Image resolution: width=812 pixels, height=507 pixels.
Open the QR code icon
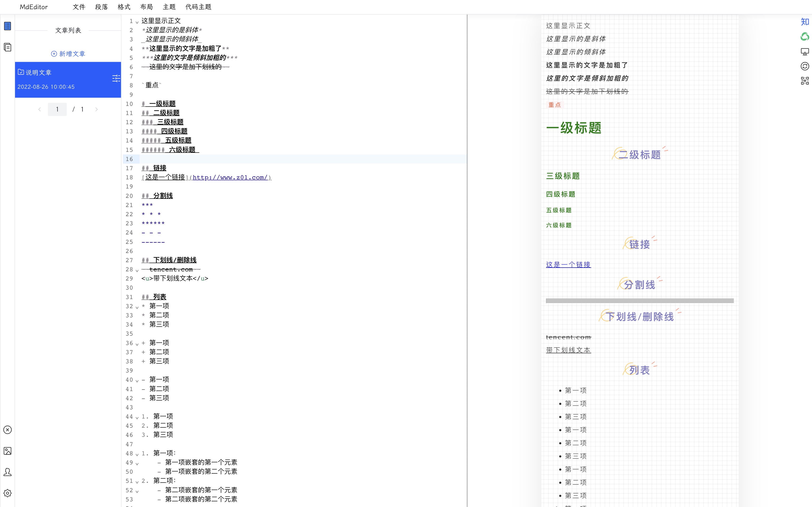click(x=805, y=81)
